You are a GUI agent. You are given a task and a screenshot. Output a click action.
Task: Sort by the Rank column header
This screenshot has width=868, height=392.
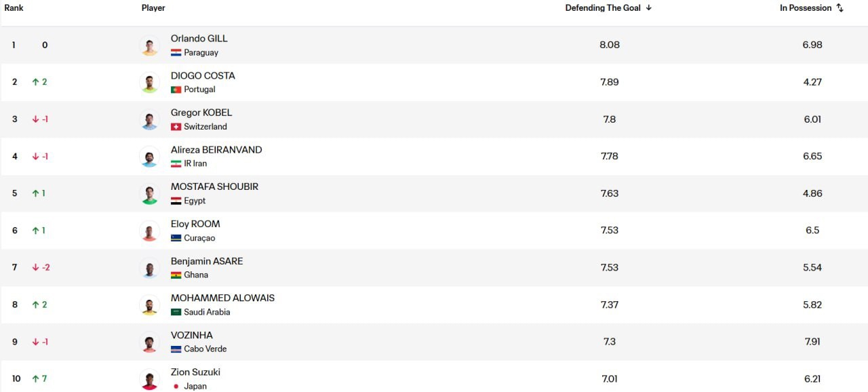click(14, 8)
